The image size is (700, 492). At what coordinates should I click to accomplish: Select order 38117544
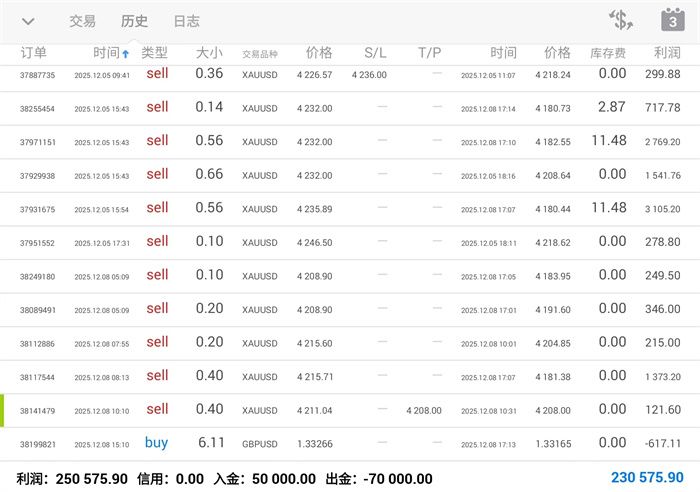[350, 377]
